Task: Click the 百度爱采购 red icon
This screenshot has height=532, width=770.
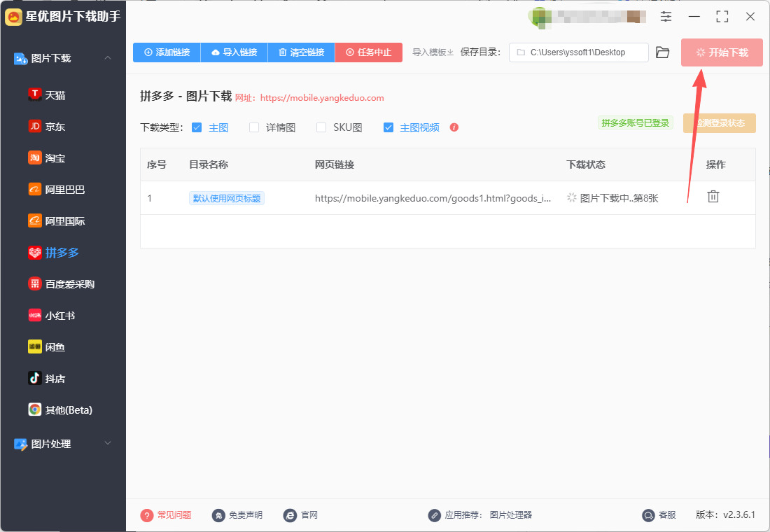Action: coord(35,284)
